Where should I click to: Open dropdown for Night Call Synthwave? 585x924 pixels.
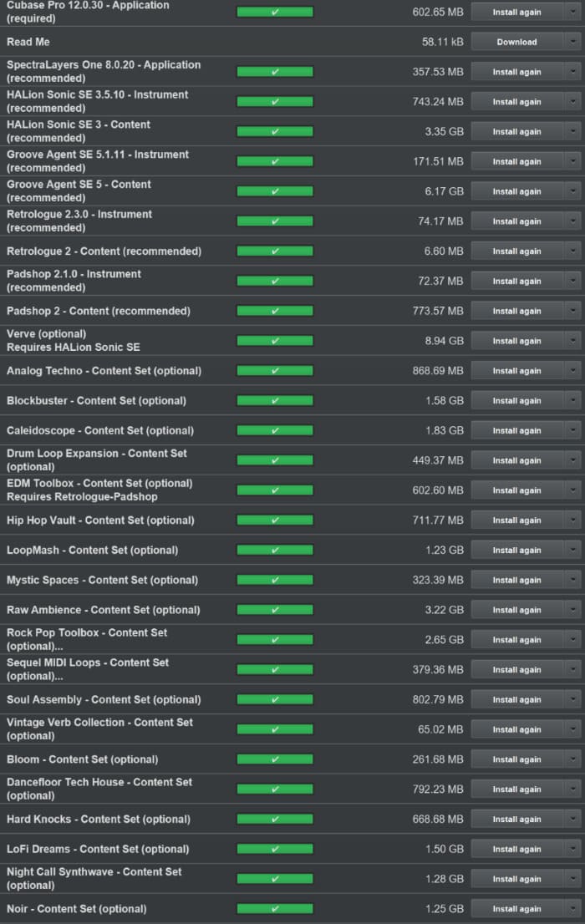(x=572, y=879)
